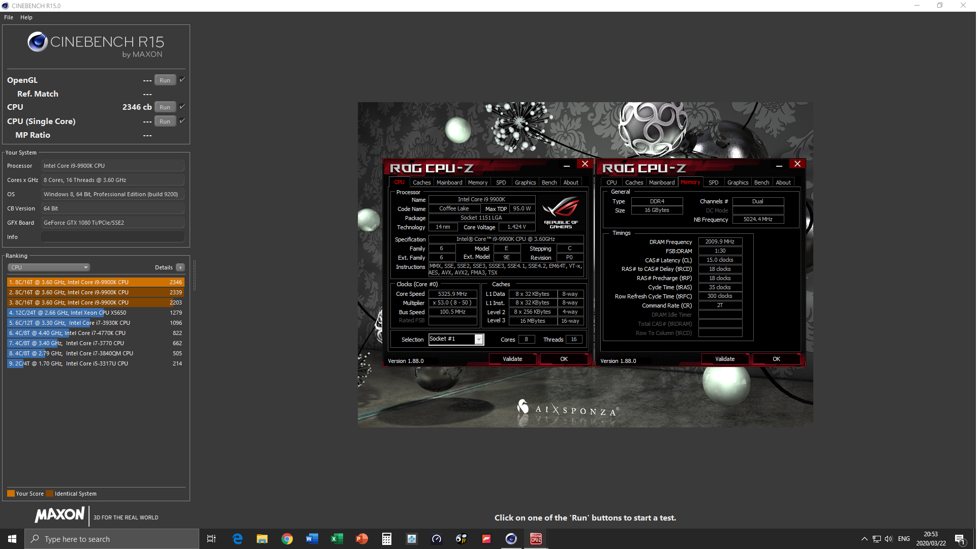
Task: Click the magnifier icon in the taskbar search
Action: tap(35, 539)
